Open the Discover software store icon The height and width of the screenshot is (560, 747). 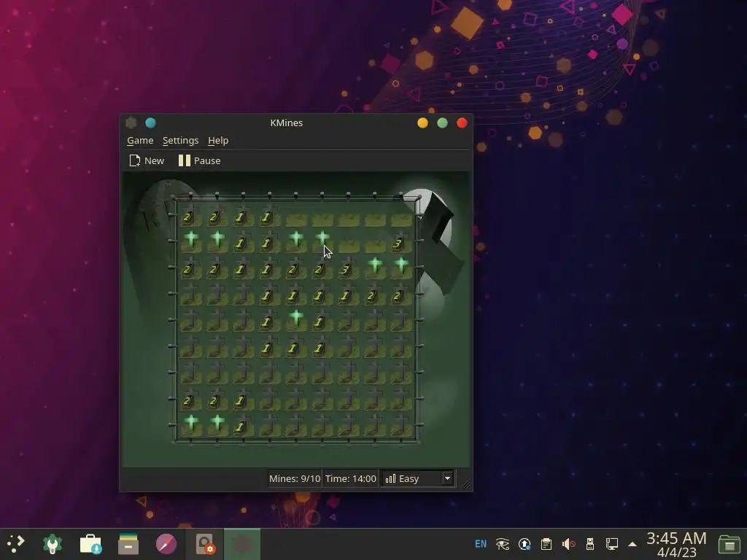coord(90,544)
